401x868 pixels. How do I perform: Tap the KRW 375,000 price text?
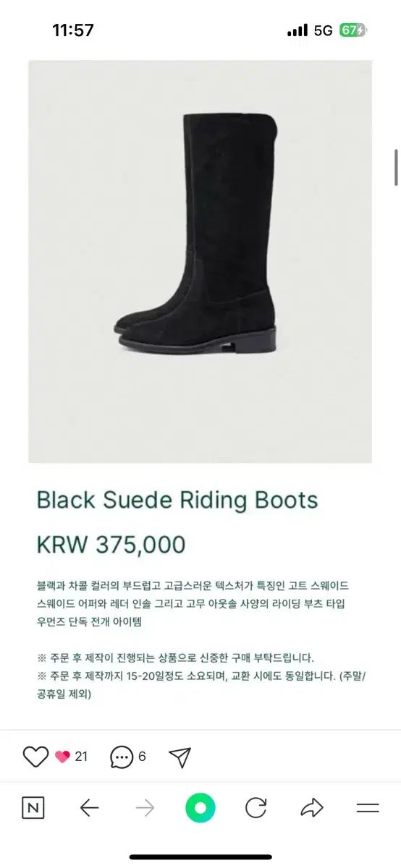point(111,545)
